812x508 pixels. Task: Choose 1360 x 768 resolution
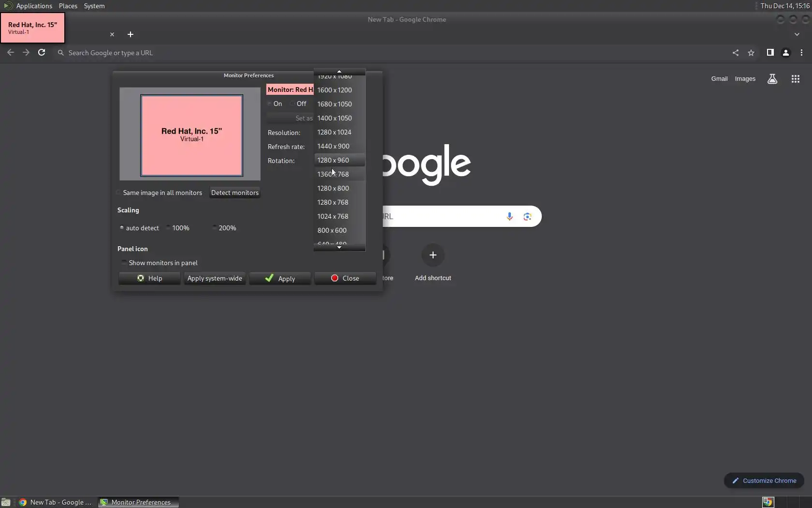[x=339, y=174]
